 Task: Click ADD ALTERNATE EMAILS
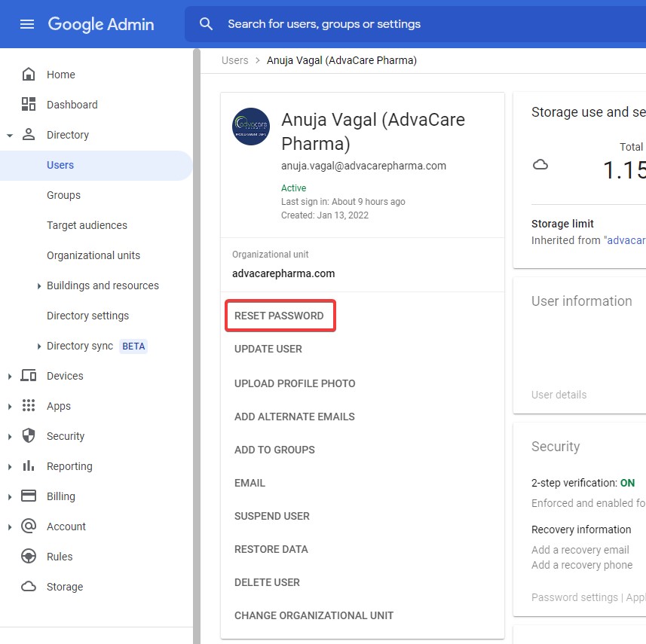(x=295, y=417)
